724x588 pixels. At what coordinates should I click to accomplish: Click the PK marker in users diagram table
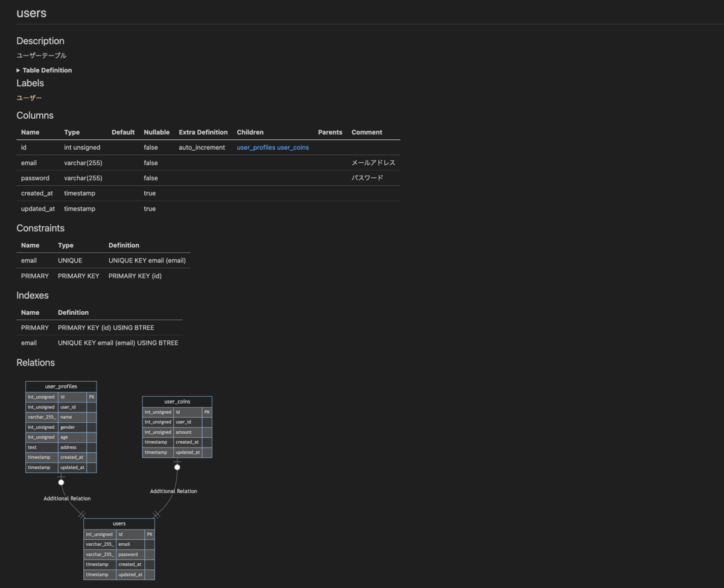150,534
